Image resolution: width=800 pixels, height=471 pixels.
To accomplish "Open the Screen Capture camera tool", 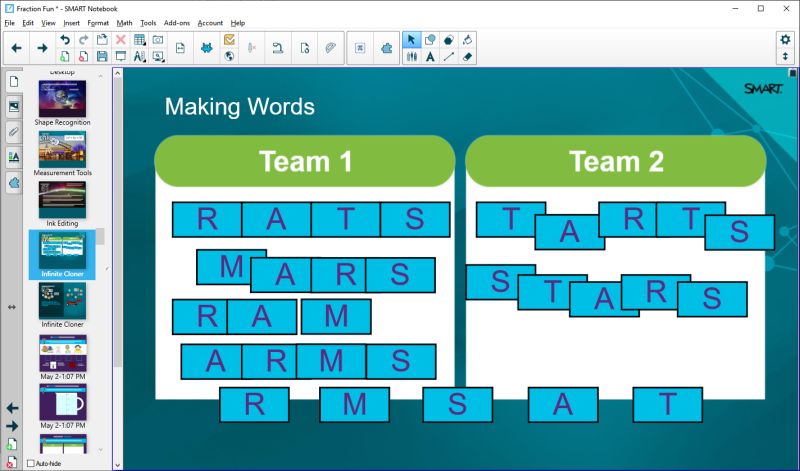I will tap(158, 40).
